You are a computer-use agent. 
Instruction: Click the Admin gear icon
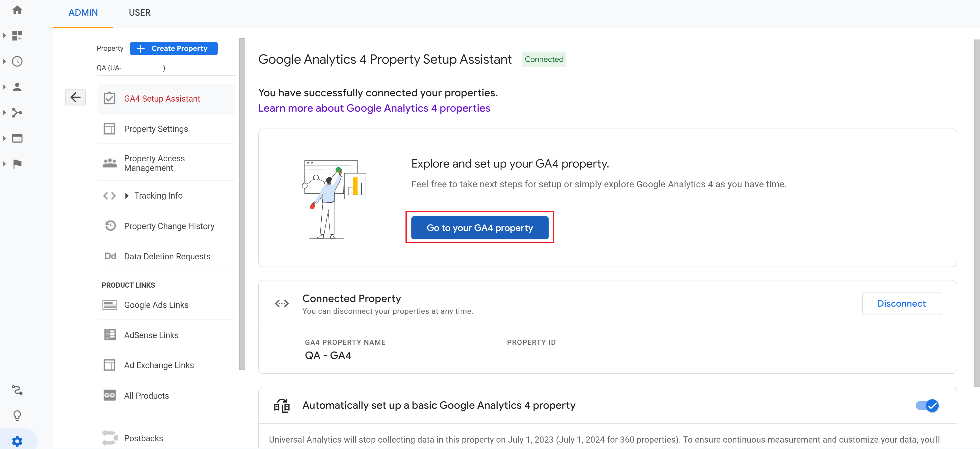(17, 441)
